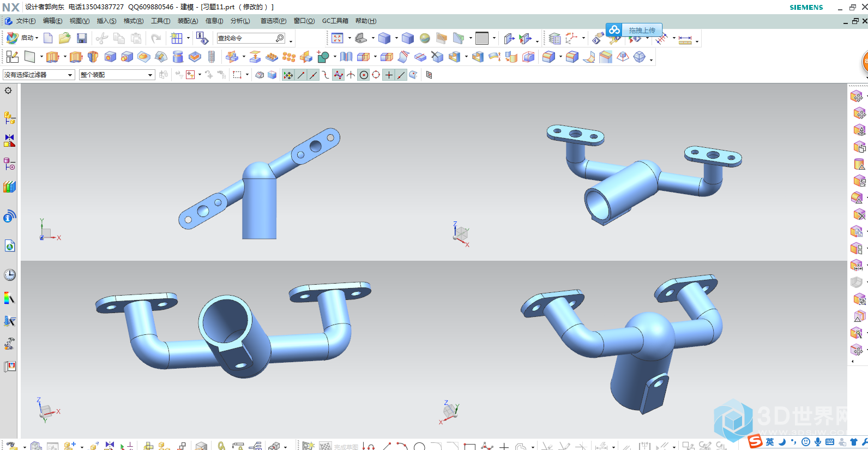Start a sketch with the Sketch icon
This screenshot has width=868, height=450.
13,57
